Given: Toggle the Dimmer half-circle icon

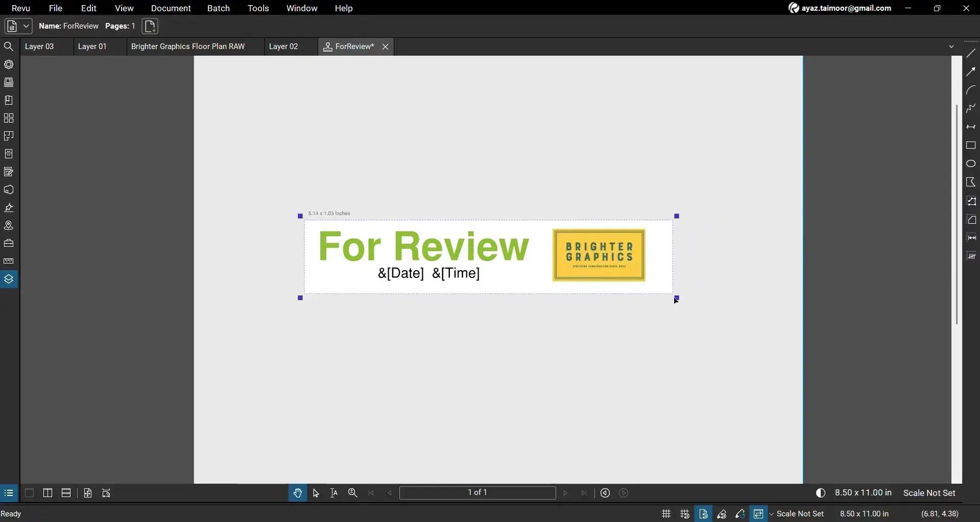Looking at the screenshot, I should (x=821, y=493).
